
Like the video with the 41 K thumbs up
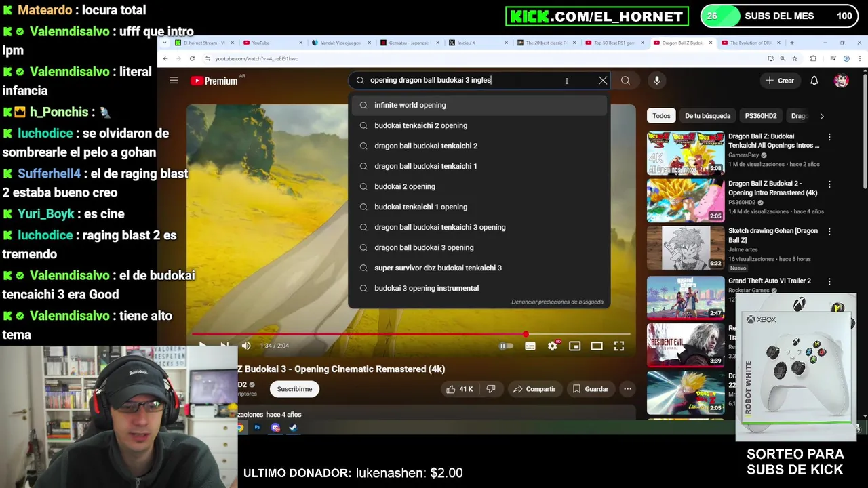458,389
